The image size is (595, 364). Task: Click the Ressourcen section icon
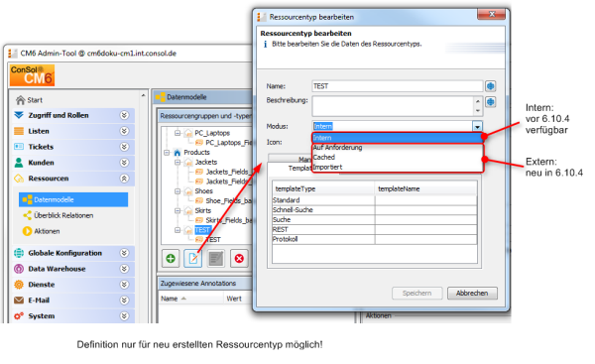coord(19,179)
